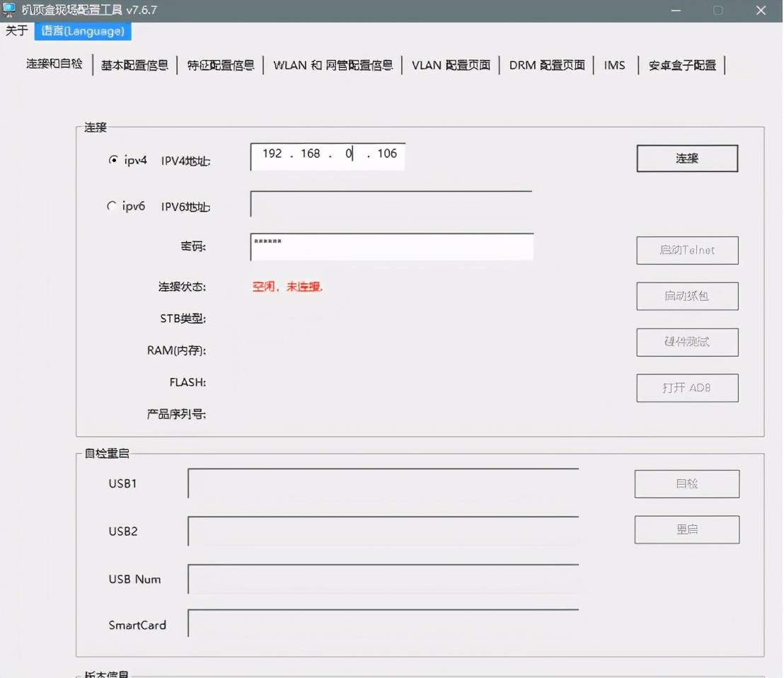Click the 连接状态 label
The image size is (784, 678).
click(x=182, y=287)
